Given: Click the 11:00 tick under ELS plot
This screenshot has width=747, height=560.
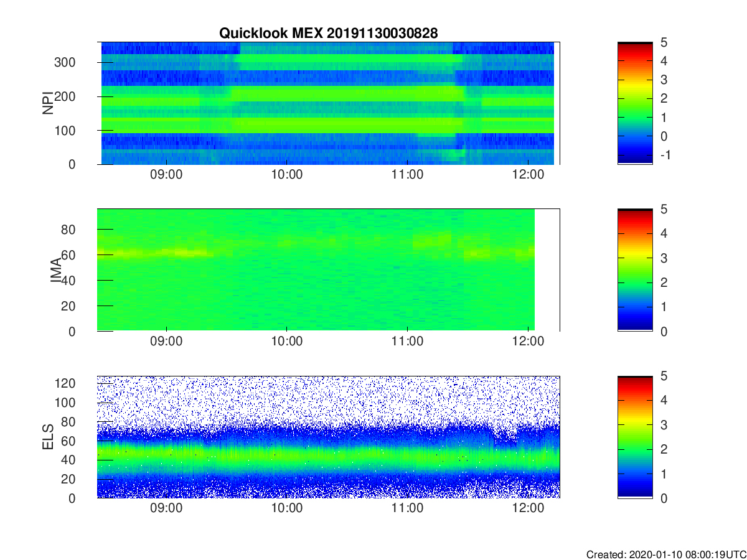Looking at the screenshot, I should 407,509.
